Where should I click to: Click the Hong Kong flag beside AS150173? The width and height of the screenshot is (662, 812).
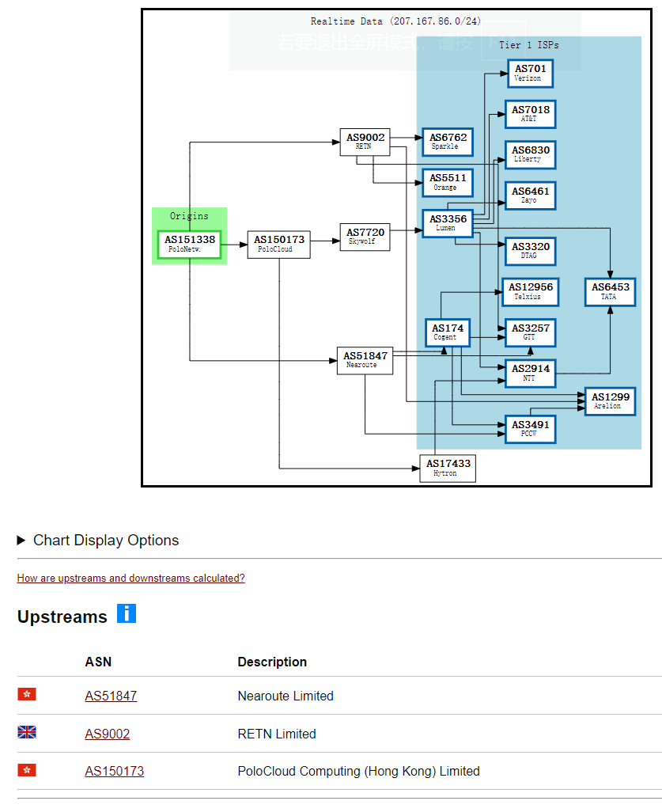27,770
